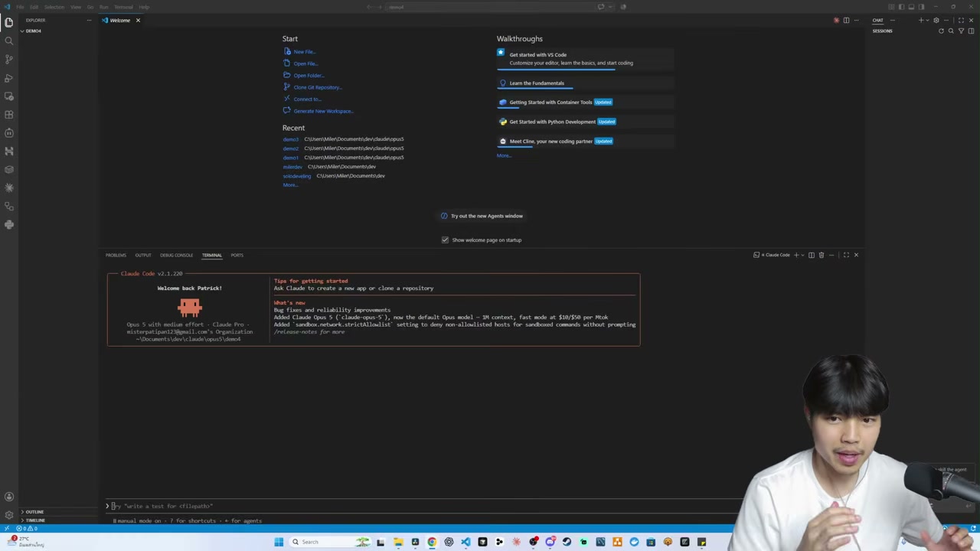Open the Source Control view

click(x=9, y=59)
